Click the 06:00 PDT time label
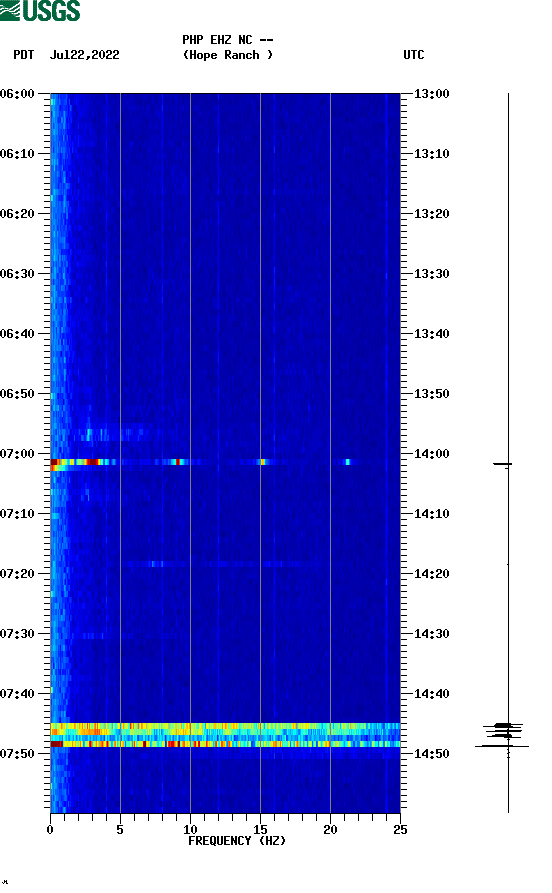Screen dimensions: 552x893 click(18, 94)
